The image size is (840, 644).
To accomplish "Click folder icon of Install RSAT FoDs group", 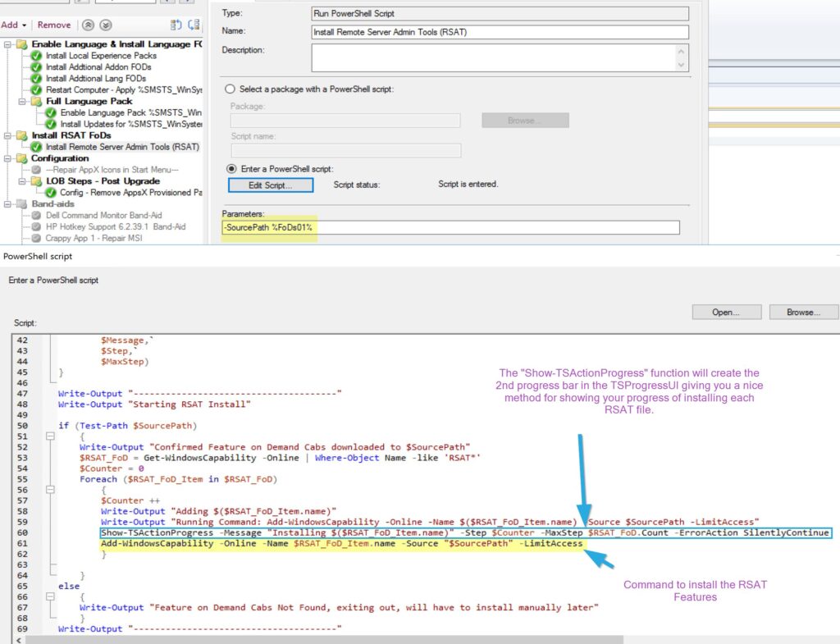I will click(x=21, y=135).
